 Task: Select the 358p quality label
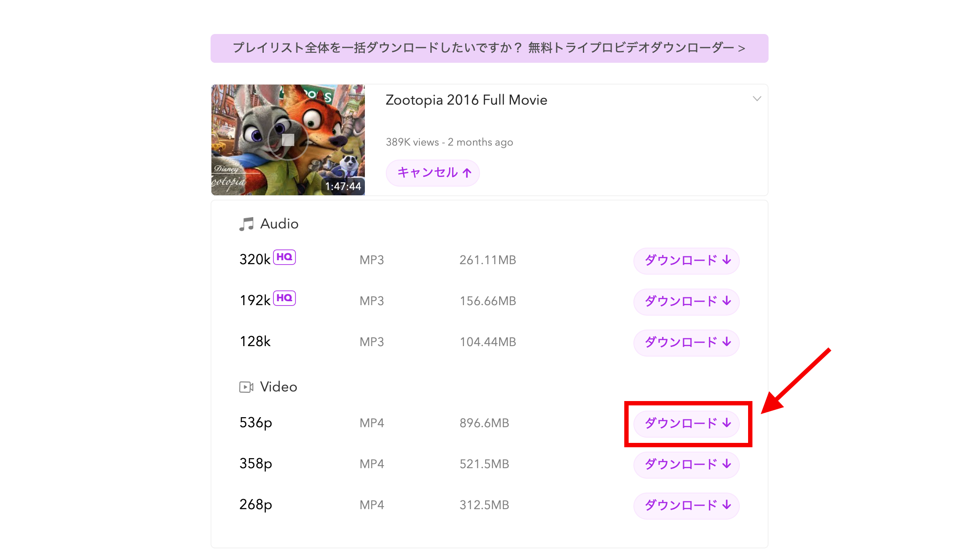256,464
